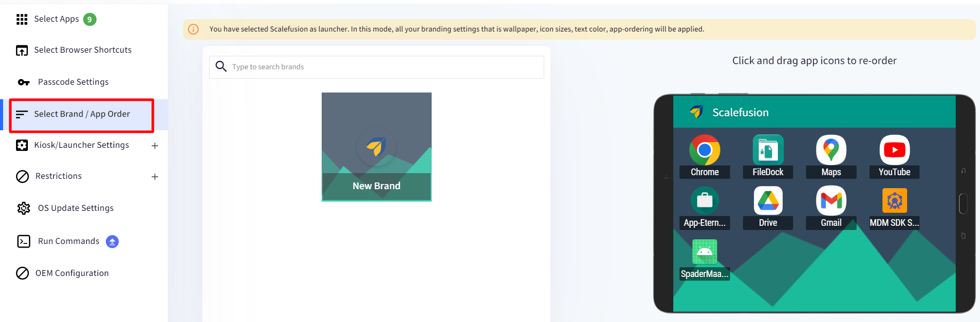Click the Maps app icon in preview
The image size is (980, 322).
(831, 150)
